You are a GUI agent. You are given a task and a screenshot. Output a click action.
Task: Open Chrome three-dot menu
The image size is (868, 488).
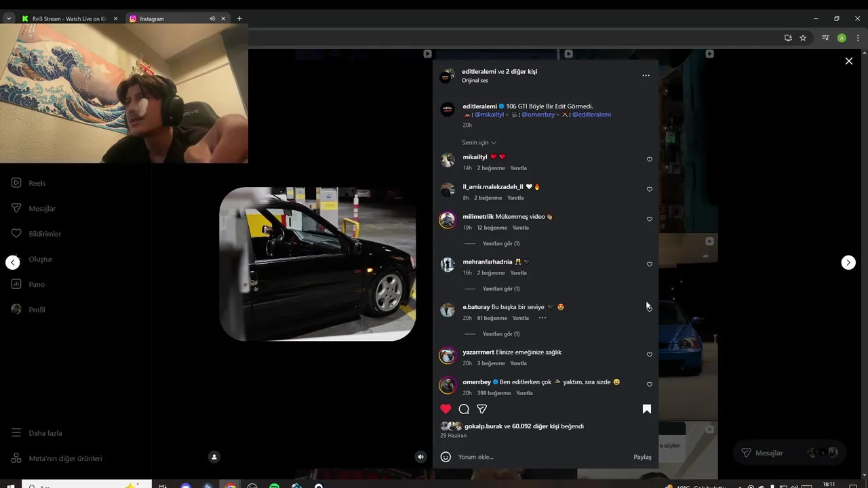856,38
